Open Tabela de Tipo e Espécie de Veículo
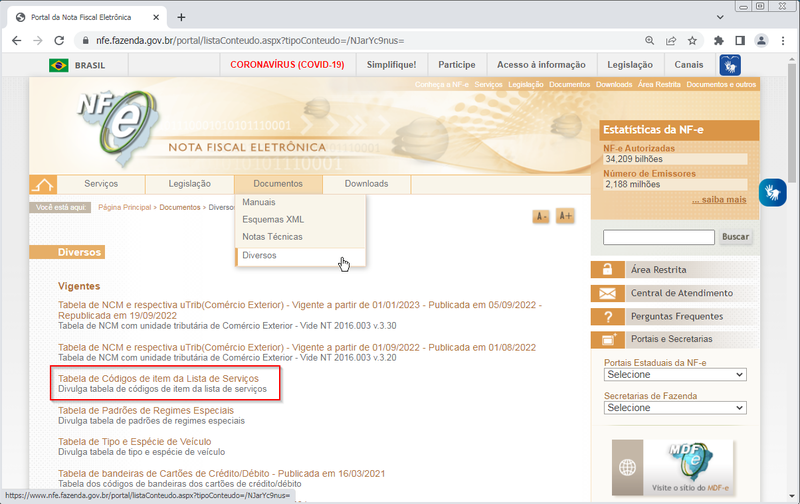 [x=134, y=442]
